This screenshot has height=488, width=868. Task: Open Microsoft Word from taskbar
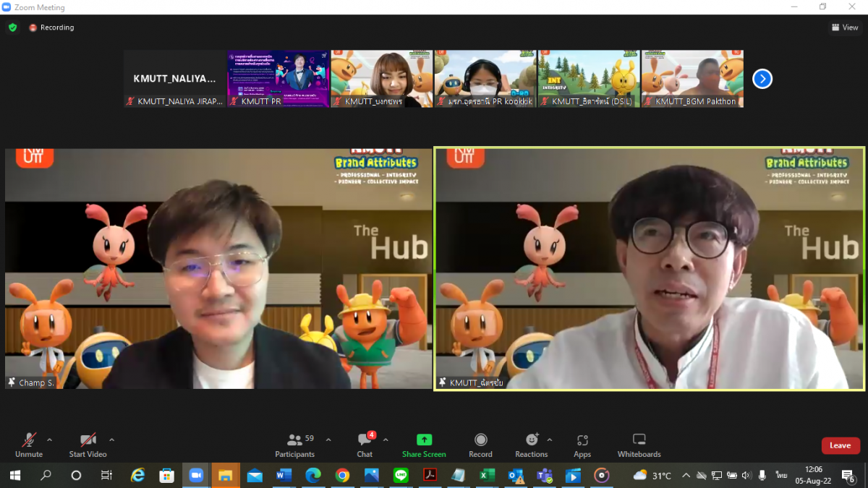(x=284, y=475)
